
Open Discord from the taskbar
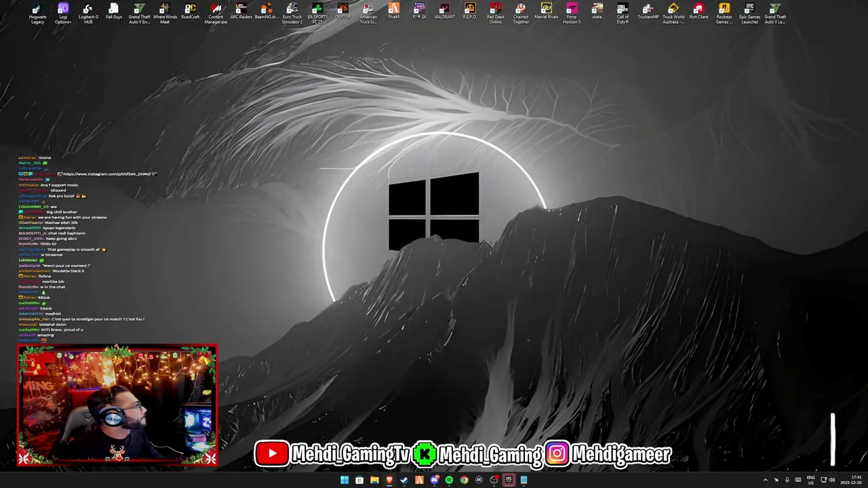434,480
